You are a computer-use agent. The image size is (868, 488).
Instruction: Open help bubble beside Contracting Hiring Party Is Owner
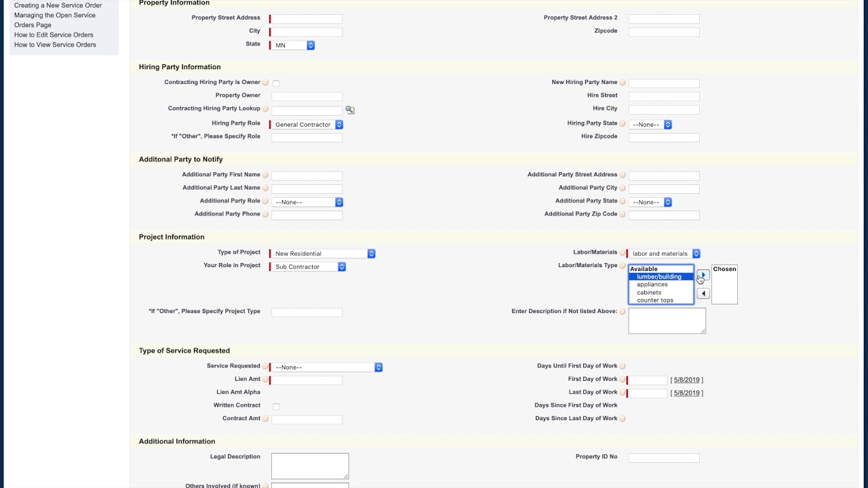(x=265, y=83)
